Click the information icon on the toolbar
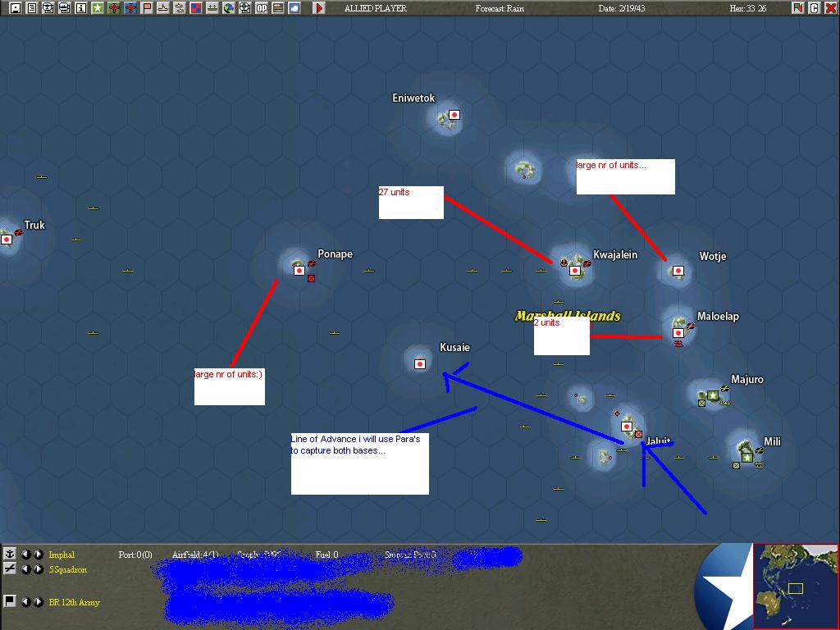 click(80, 7)
